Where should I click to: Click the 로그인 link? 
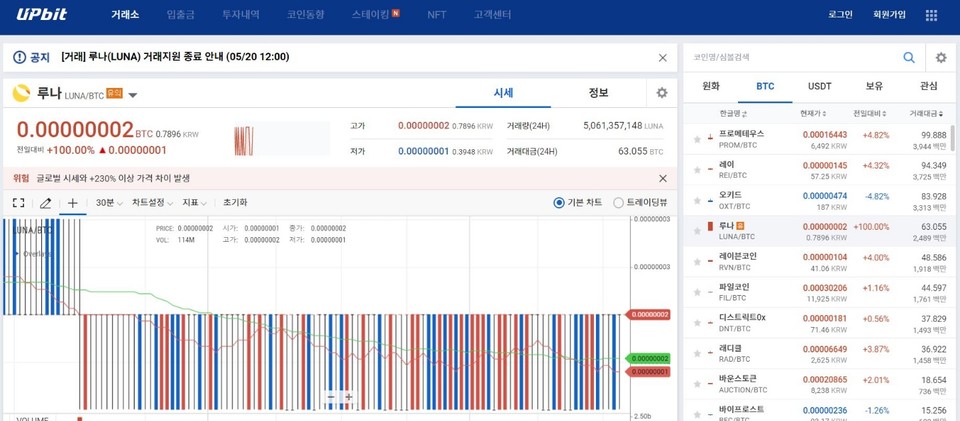tap(840, 15)
